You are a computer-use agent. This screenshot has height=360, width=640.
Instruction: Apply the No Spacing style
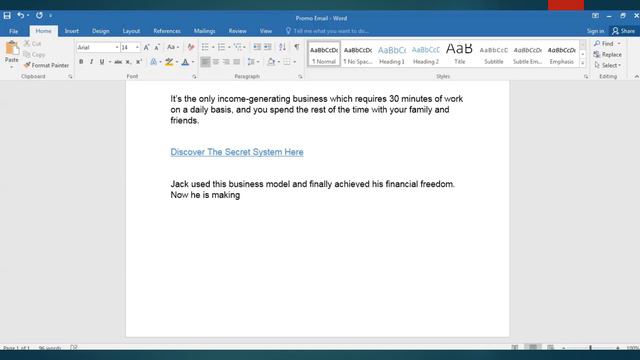358,54
